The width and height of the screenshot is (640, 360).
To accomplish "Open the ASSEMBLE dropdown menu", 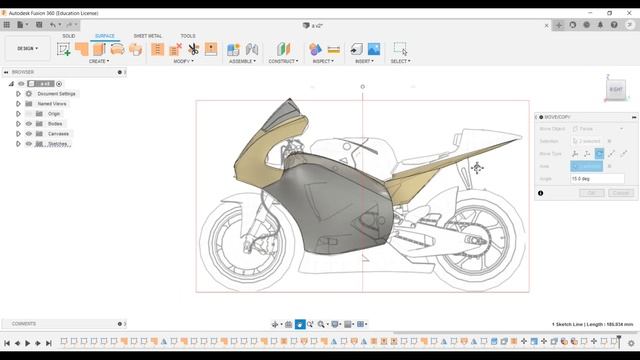I will coord(242,61).
